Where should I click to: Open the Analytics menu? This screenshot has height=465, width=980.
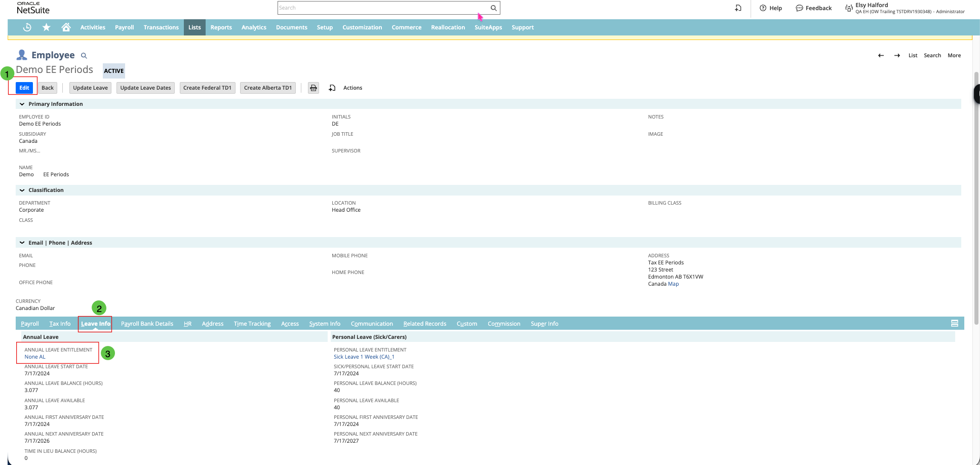tap(254, 27)
